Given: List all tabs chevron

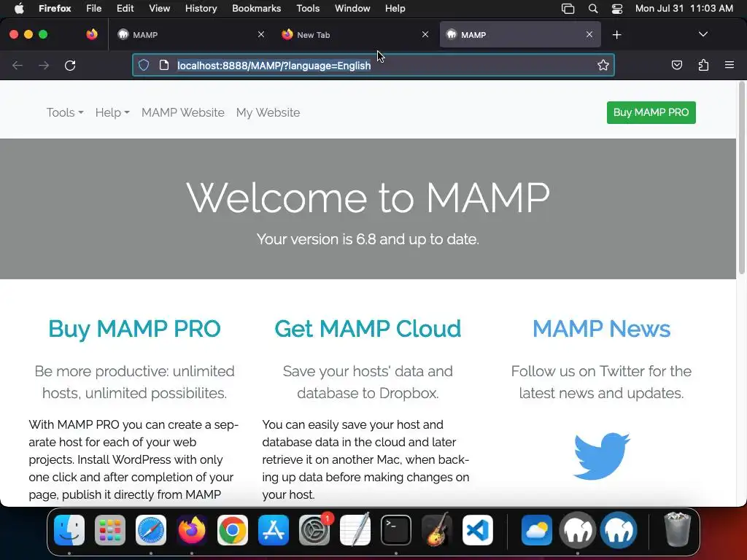Looking at the screenshot, I should click(703, 34).
